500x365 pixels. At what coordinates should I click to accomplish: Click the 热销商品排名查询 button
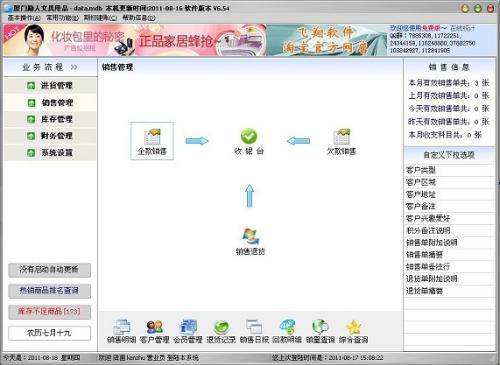point(49,291)
